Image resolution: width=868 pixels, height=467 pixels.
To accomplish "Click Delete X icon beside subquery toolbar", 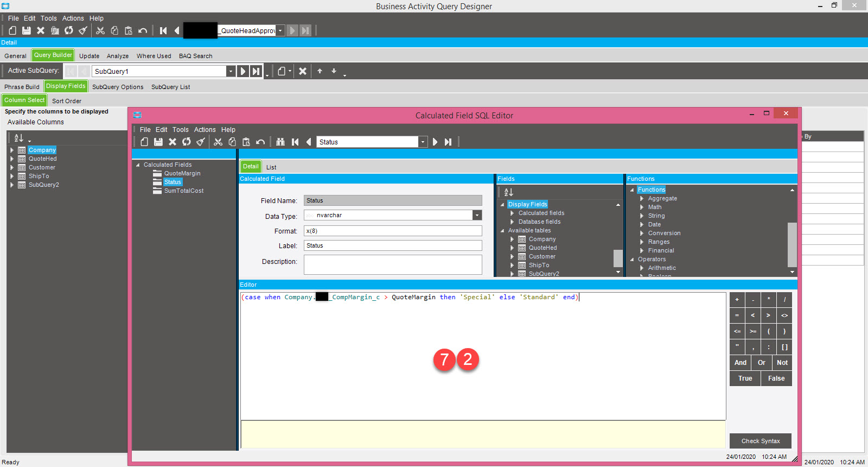I will [303, 71].
